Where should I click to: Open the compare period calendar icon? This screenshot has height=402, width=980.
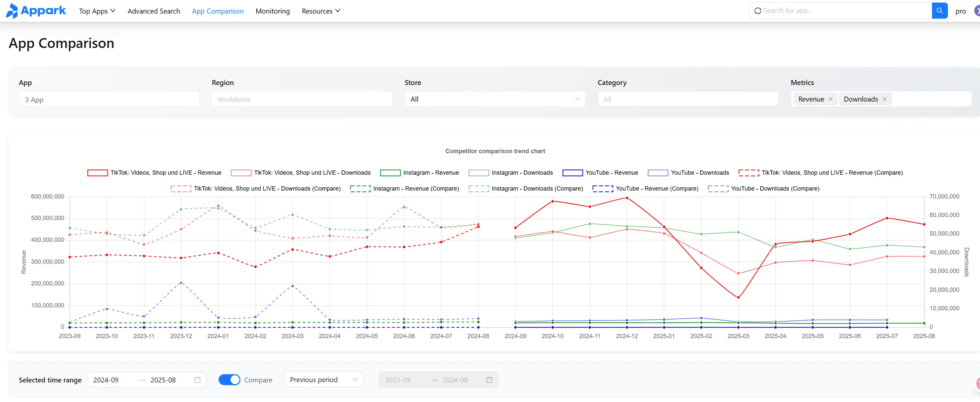point(489,380)
